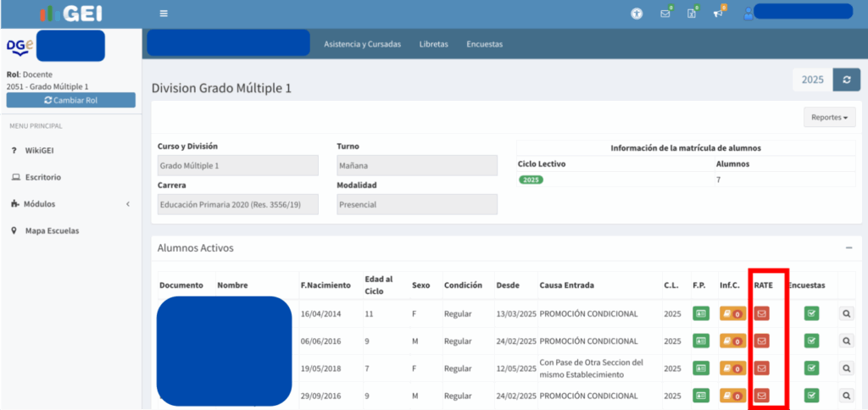Click the Modalidad field showing Presencial
This screenshot has width=868, height=410.
click(x=417, y=204)
